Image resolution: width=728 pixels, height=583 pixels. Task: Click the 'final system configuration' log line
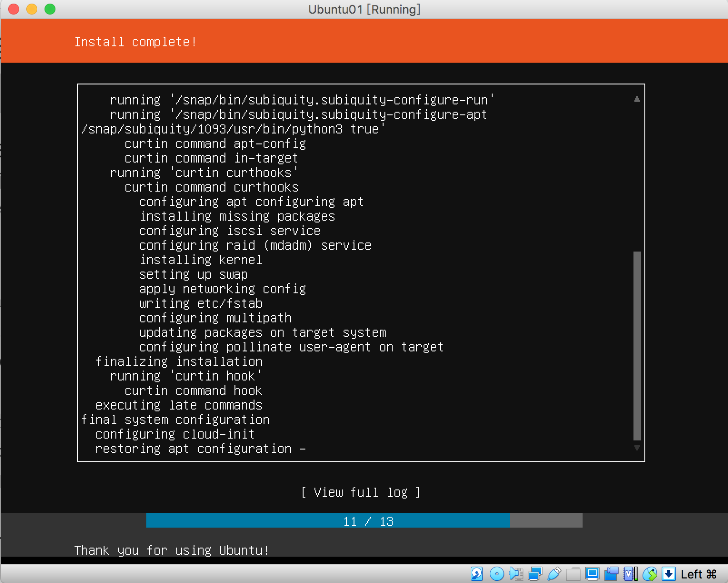(175, 420)
